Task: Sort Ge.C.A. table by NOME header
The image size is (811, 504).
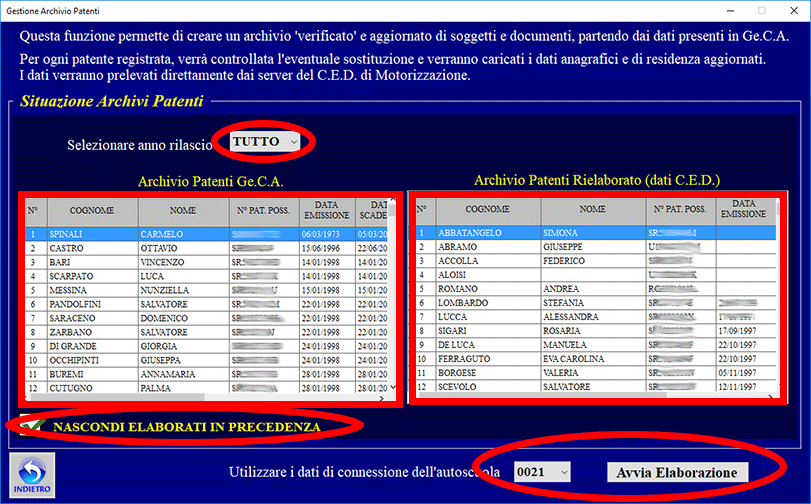Action: point(184,211)
